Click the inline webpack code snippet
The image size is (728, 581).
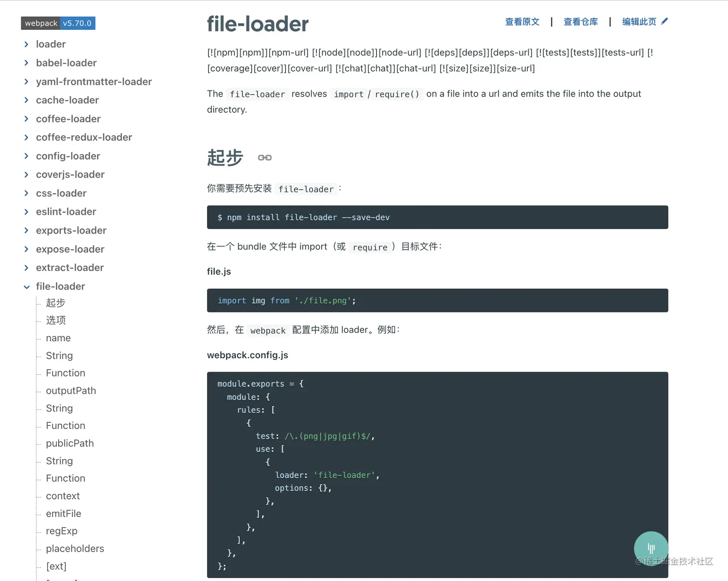coord(268,330)
